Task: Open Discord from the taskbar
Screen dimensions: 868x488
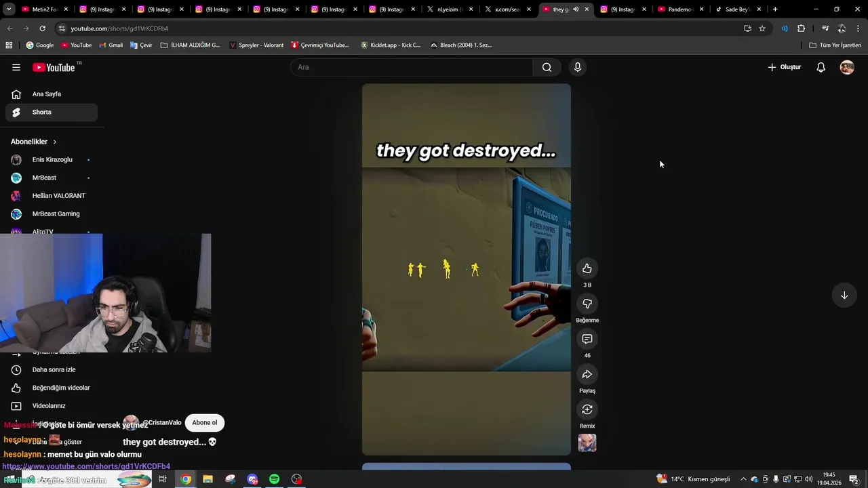Action: click(x=252, y=479)
